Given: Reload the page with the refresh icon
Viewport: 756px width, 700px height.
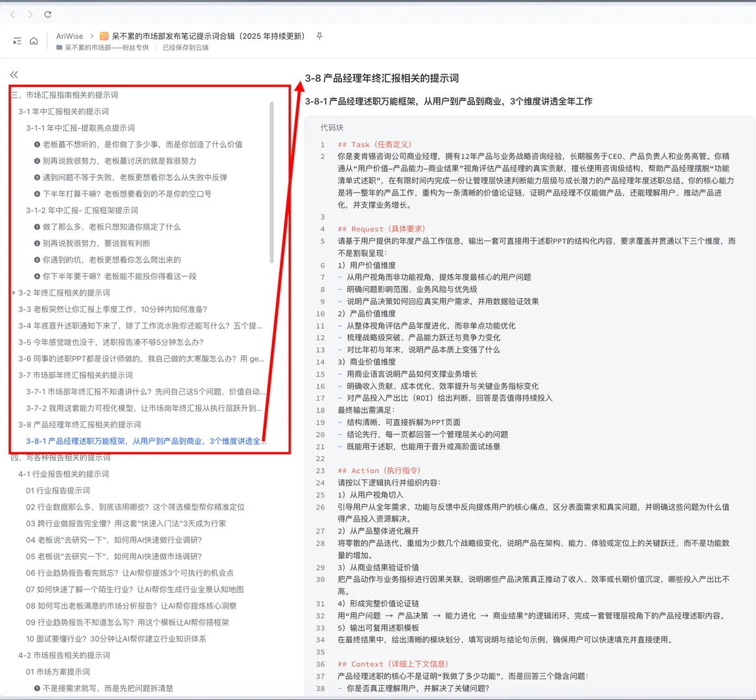Looking at the screenshot, I should pyautogui.click(x=48, y=14).
